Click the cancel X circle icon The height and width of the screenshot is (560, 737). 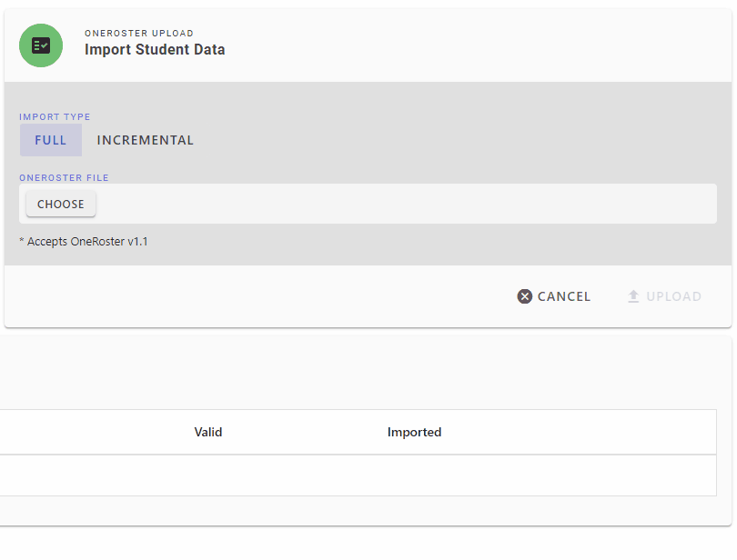(525, 296)
